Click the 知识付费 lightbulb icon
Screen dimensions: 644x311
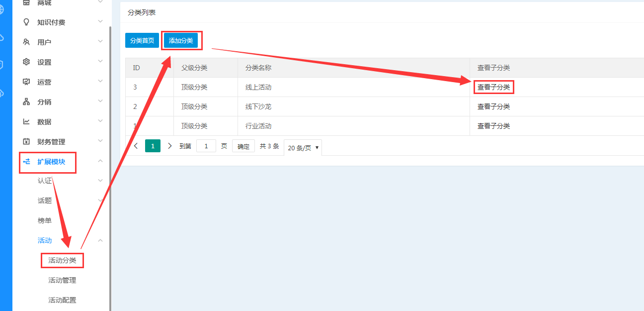(x=27, y=22)
